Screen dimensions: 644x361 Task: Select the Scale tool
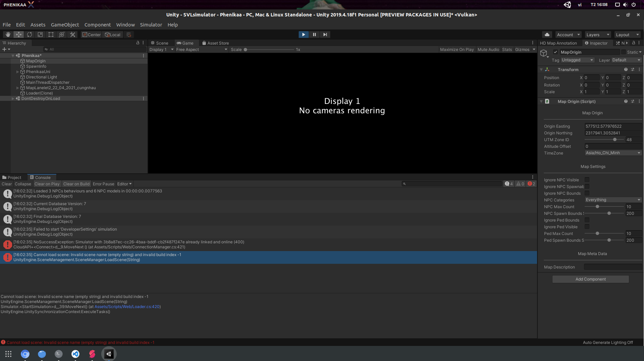click(x=40, y=34)
